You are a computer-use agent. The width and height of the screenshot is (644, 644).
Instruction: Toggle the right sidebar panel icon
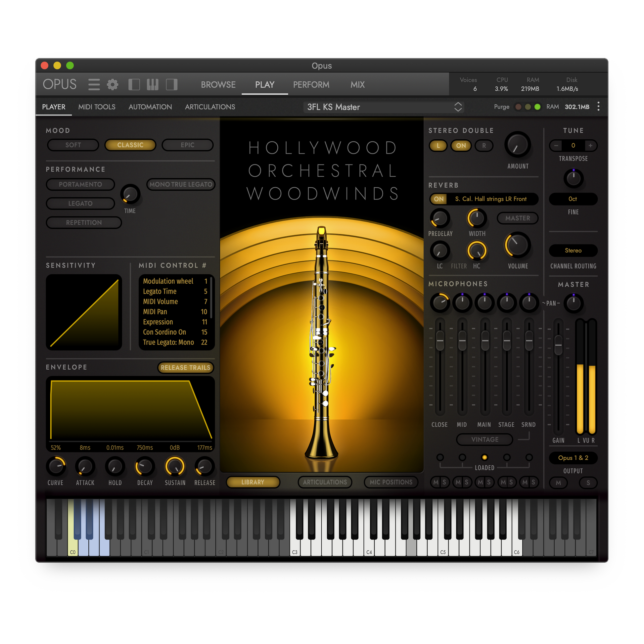172,85
